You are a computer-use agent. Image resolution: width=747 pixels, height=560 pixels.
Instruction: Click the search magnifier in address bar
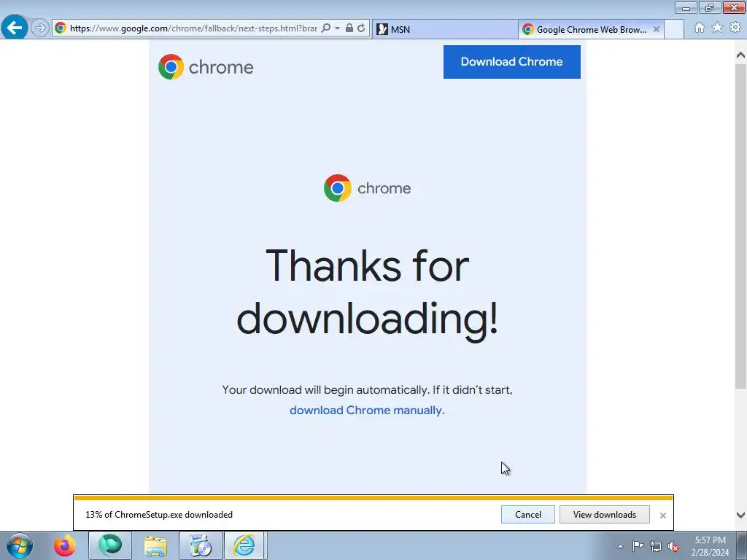(x=326, y=28)
